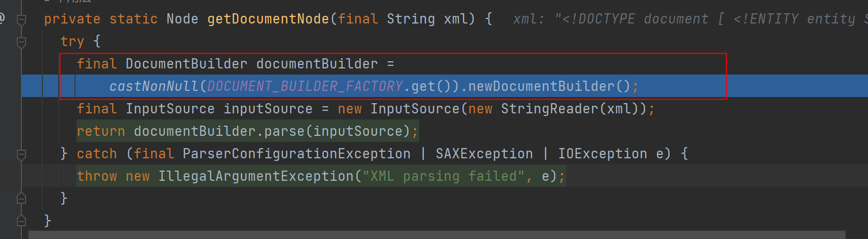Click the DOCUMENT_BUILDER_FACTORY constant
Image resolution: width=868 pixels, height=239 pixels.
click(305, 86)
